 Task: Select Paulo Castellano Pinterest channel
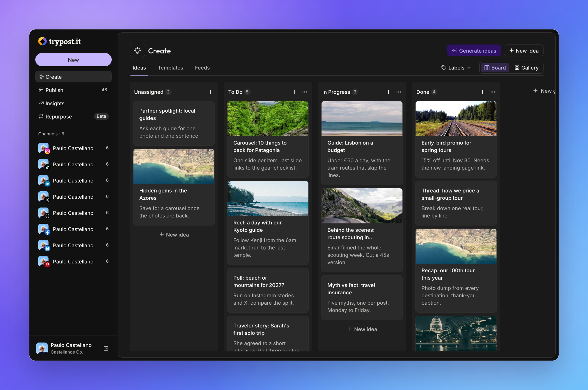click(x=73, y=261)
